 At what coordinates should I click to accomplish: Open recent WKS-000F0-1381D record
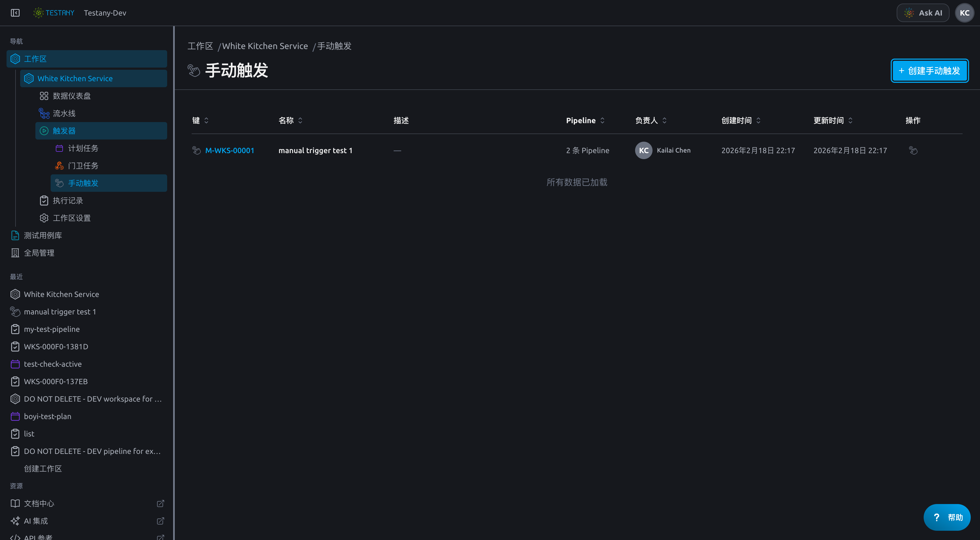[56, 347]
